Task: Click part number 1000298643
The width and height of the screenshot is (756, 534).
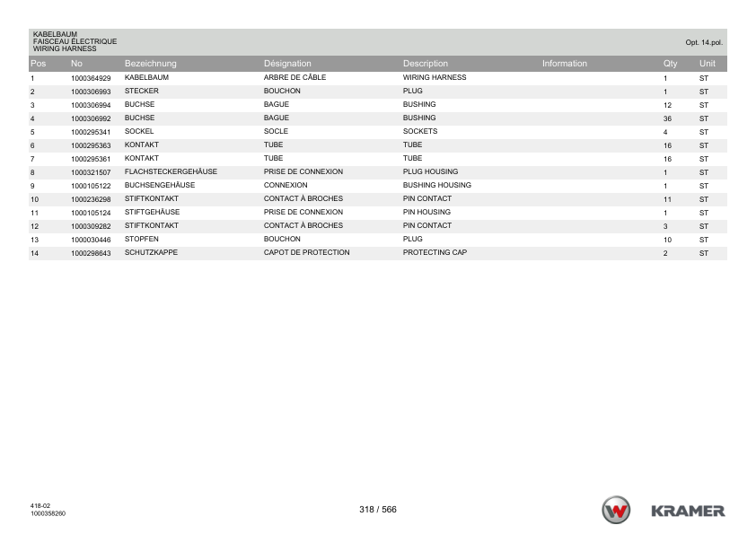Action: (x=90, y=253)
